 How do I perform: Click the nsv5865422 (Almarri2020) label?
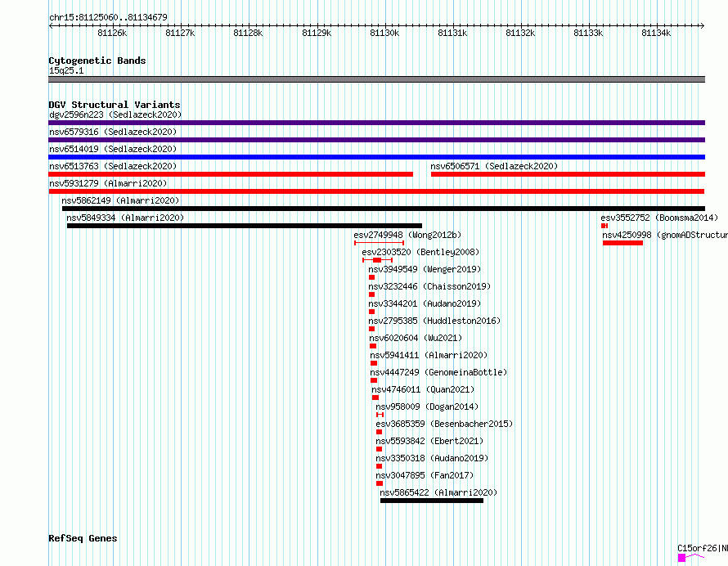[438, 492]
